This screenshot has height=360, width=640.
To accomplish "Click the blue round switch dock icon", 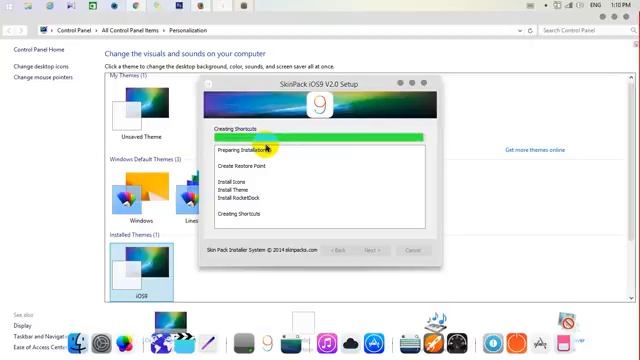I will (493, 343).
